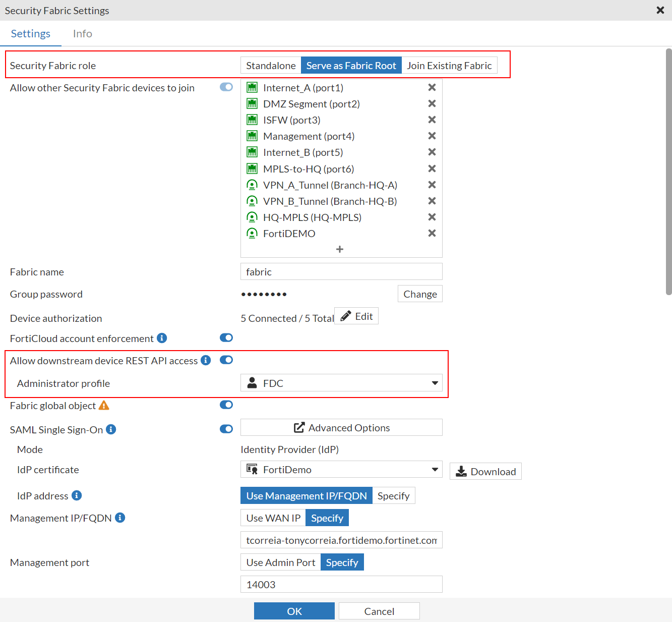Click the MPLS-to-HQ port icon
Screen dimensions: 672x622
(252, 169)
